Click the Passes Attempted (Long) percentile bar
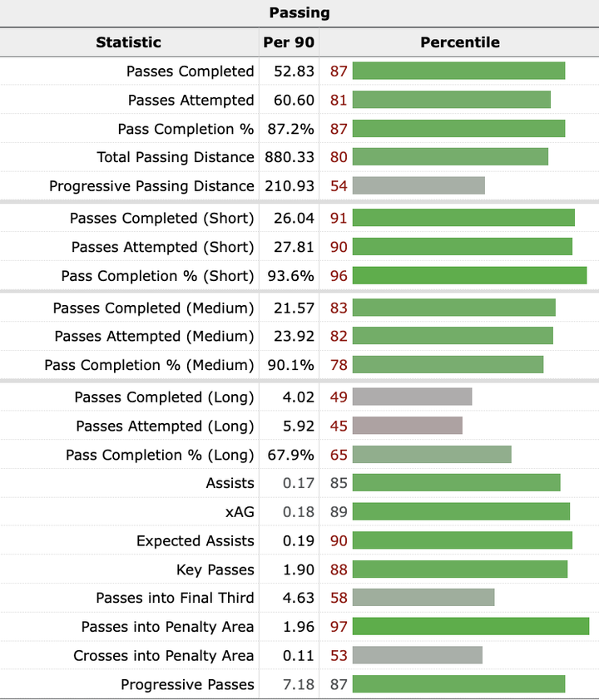This screenshot has height=700, width=599. [407, 426]
